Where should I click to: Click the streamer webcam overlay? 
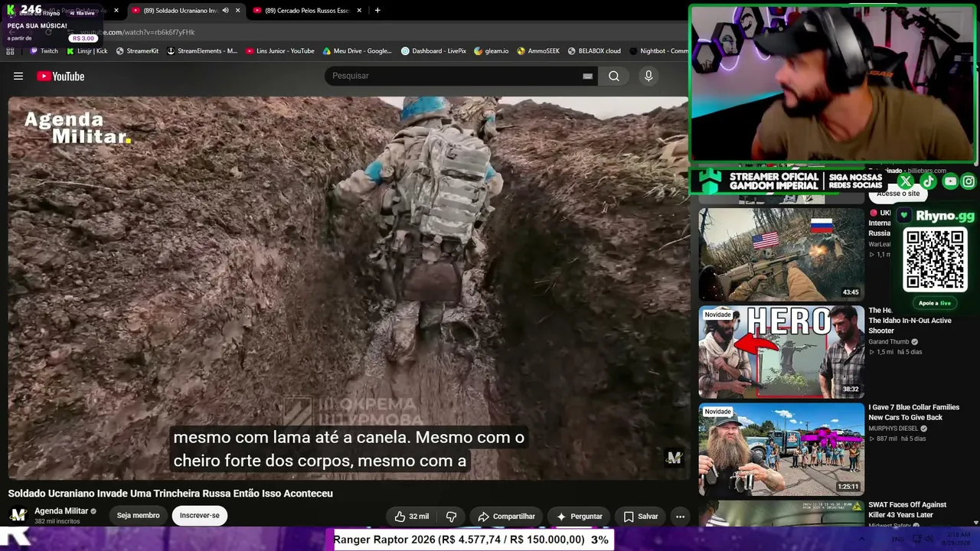(x=833, y=84)
